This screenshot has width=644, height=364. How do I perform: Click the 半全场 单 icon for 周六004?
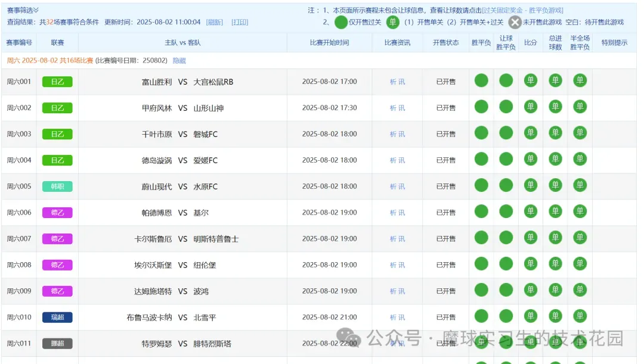580,159
